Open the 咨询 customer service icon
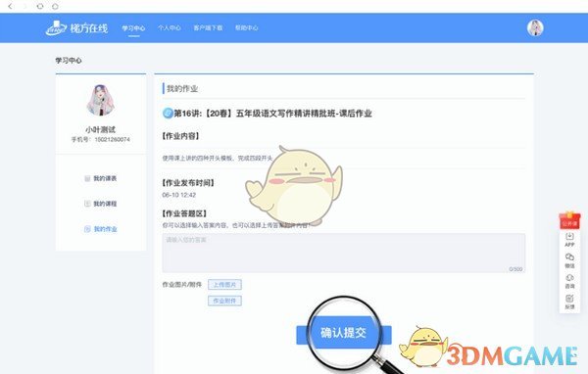Viewport: 588px width, 374px height. (x=569, y=281)
